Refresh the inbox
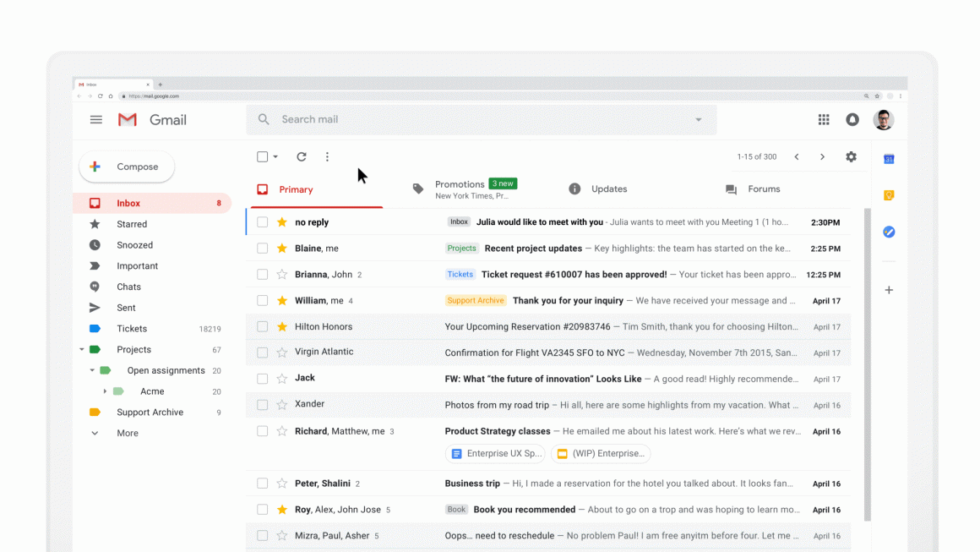This screenshot has width=980, height=552. click(x=302, y=156)
